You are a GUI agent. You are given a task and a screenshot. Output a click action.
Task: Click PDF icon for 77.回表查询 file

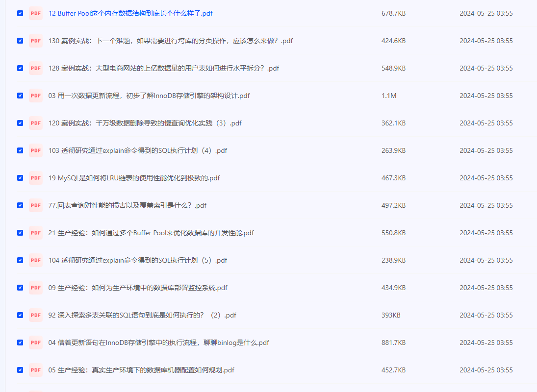click(36, 206)
